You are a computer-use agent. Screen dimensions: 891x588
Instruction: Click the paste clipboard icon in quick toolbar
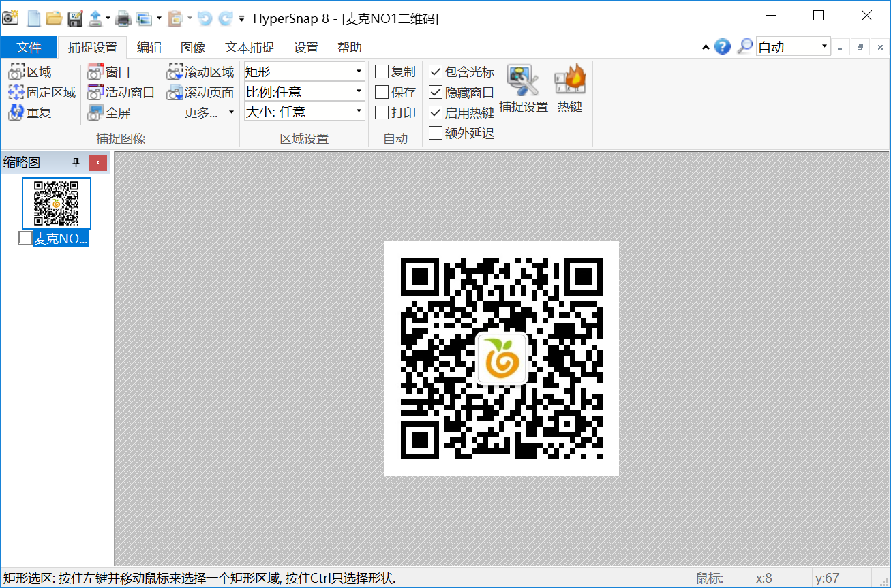pos(175,18)
